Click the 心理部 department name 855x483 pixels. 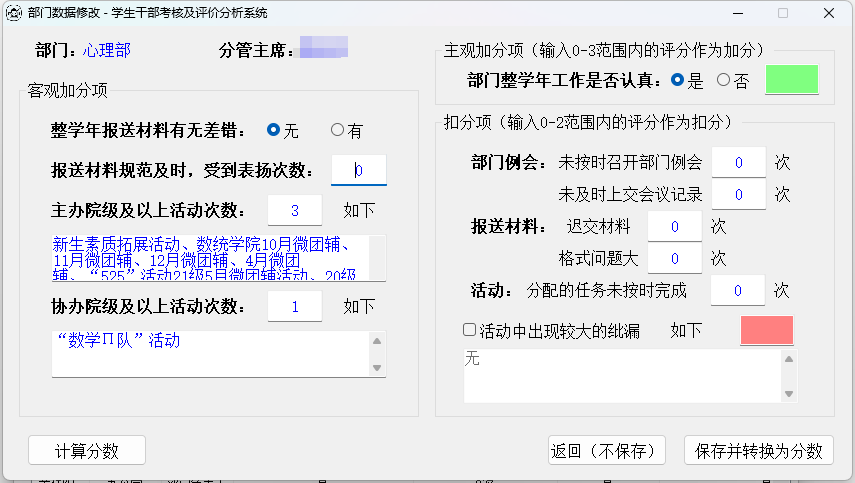point(107,50)
